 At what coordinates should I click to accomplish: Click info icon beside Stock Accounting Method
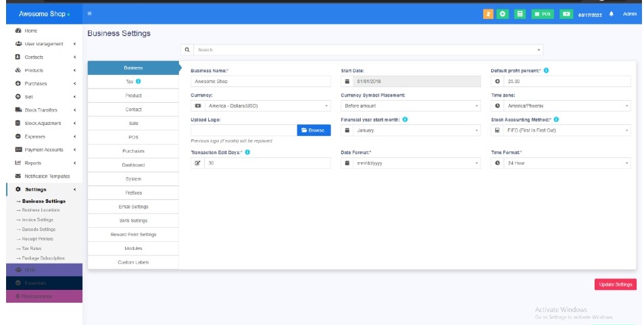pos(556,120)
